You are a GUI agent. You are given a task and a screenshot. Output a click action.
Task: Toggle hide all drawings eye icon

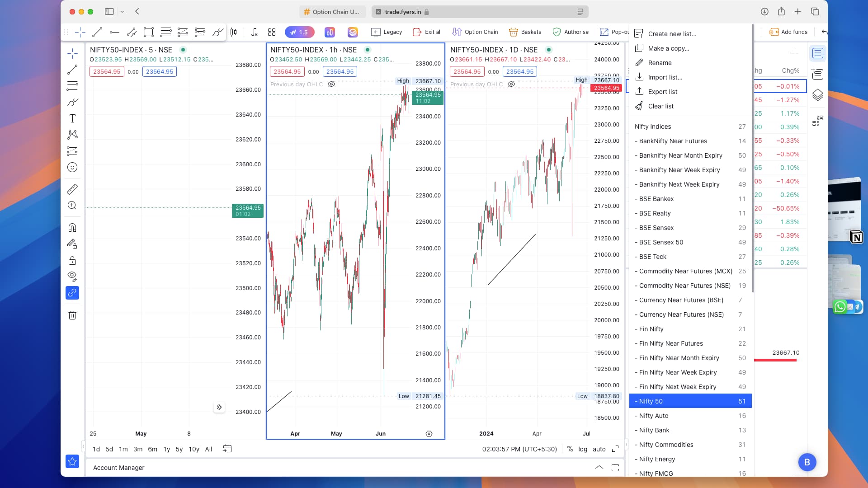coord(72,276)
